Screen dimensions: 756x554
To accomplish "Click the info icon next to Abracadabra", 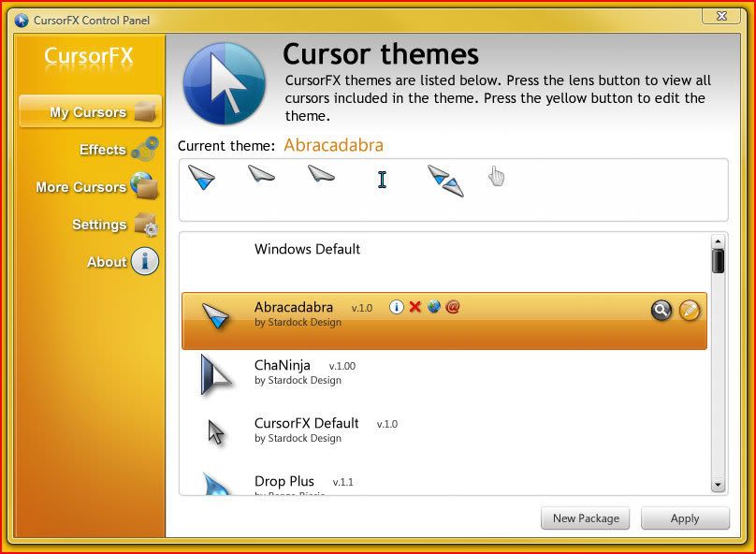I will tap(396, 307).
